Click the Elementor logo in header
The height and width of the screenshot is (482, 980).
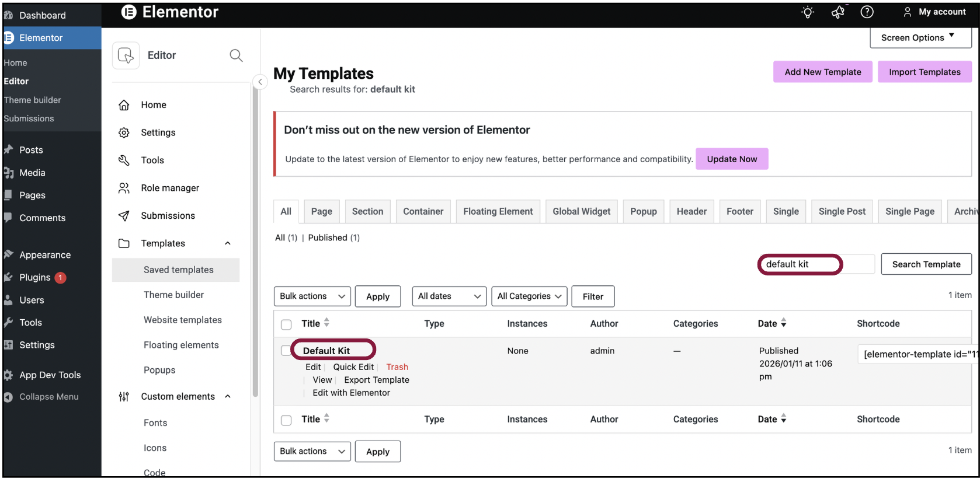(129, 12)
